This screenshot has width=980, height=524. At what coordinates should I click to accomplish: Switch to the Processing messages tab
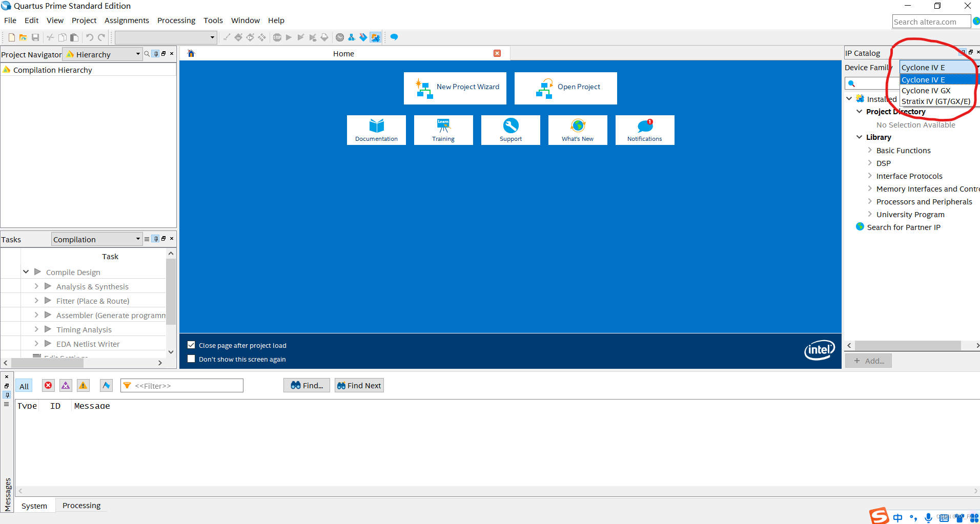pyautogui.click(x=81, y=505)
